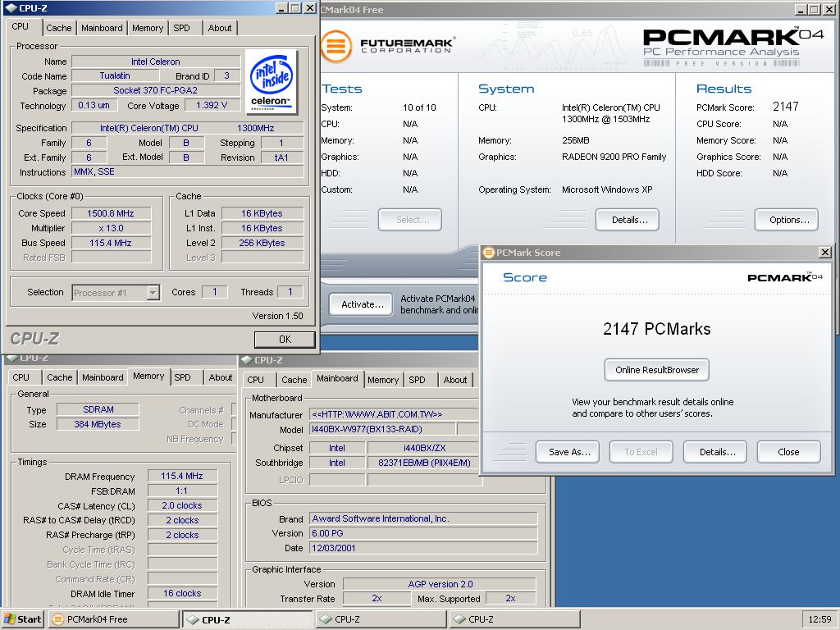Click the DRAM Idle Timer 16 clocks value
The width and height of the screenshot is (840, 630).
point(182,593)
